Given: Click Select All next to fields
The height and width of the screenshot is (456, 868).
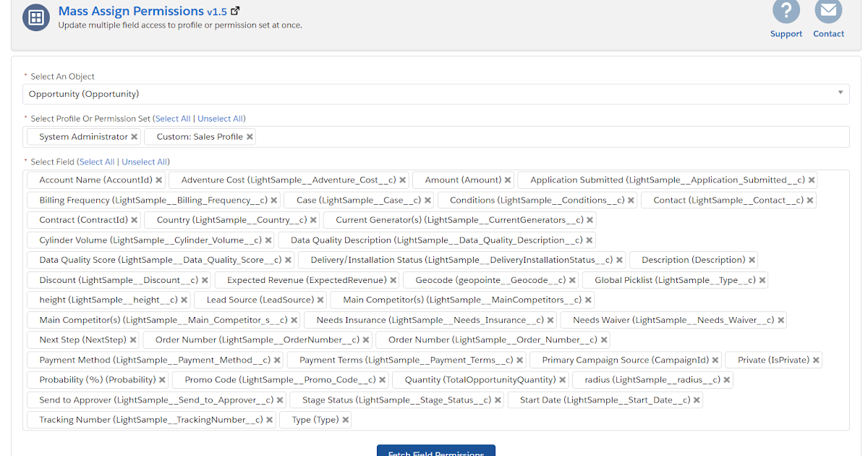Looking at the screenshot, I should 98,161.
